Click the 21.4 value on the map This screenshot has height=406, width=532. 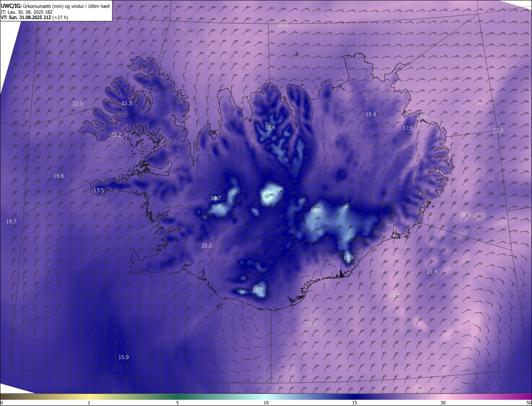[x=432, y=271]
